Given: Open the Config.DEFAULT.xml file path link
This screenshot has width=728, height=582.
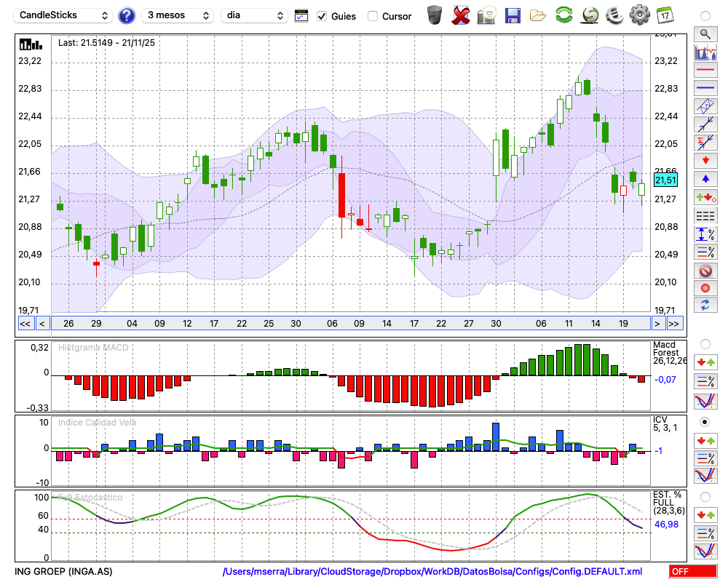Looking at the screenshot, I should [x=432, y=572].
